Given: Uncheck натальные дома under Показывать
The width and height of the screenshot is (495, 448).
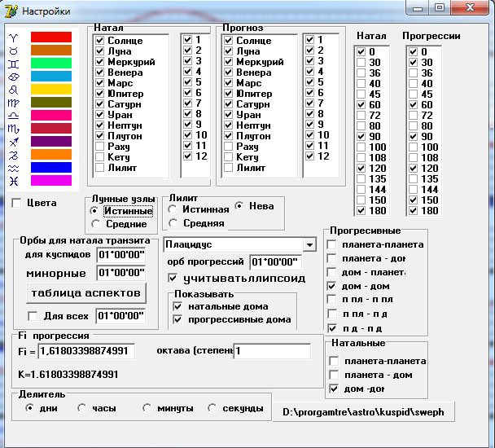Looking at the screenshot, I should [177, 305].
